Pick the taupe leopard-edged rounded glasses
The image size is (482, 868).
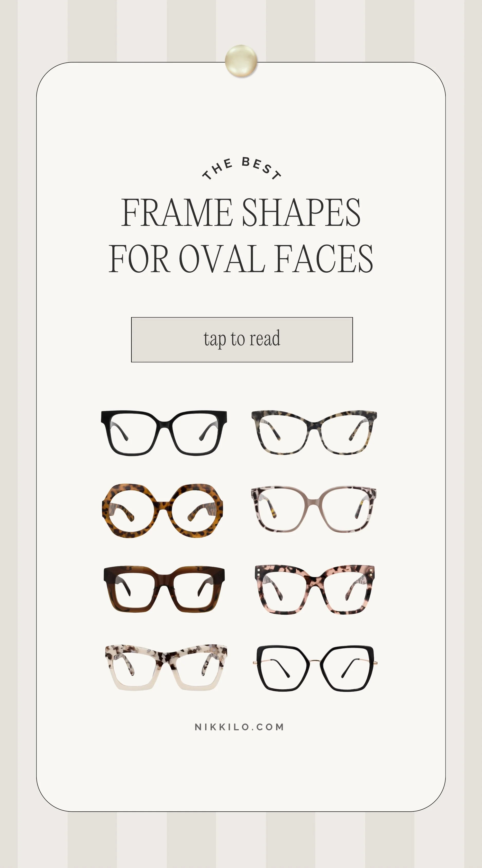coord(314,509)
